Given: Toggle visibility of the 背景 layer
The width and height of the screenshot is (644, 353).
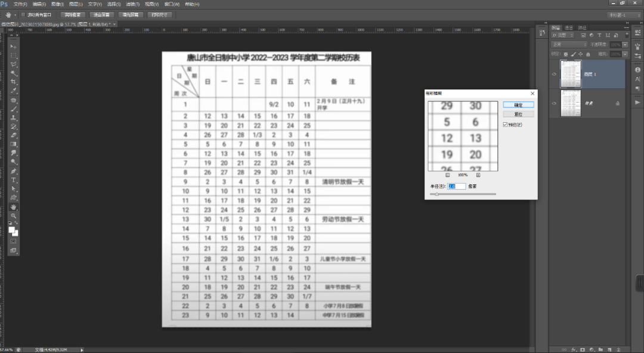Looking at the screenshot, I should [555, 104].
